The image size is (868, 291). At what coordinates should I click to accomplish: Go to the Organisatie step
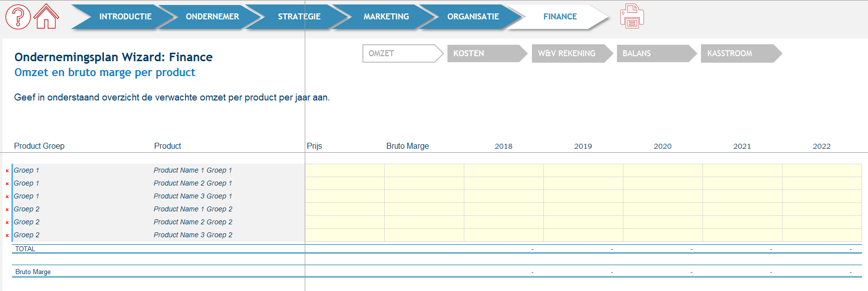473,16
